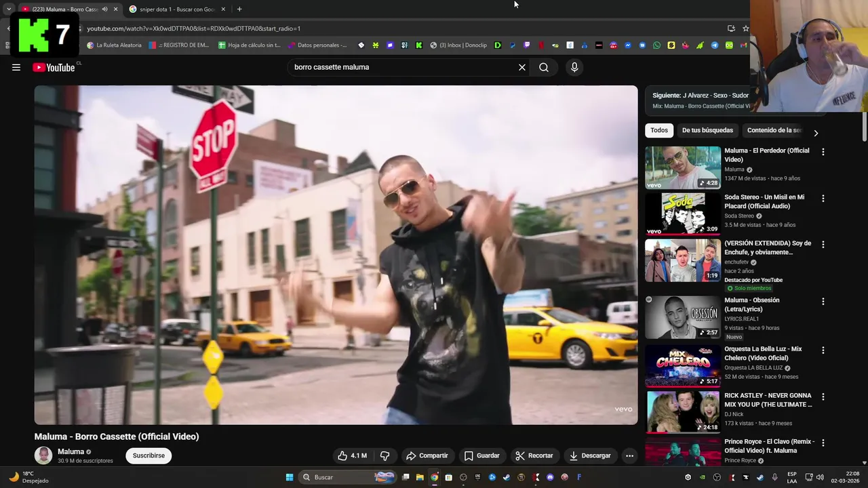
Task: Select Contenido de la serie chip
Action: tap(774, 130)
